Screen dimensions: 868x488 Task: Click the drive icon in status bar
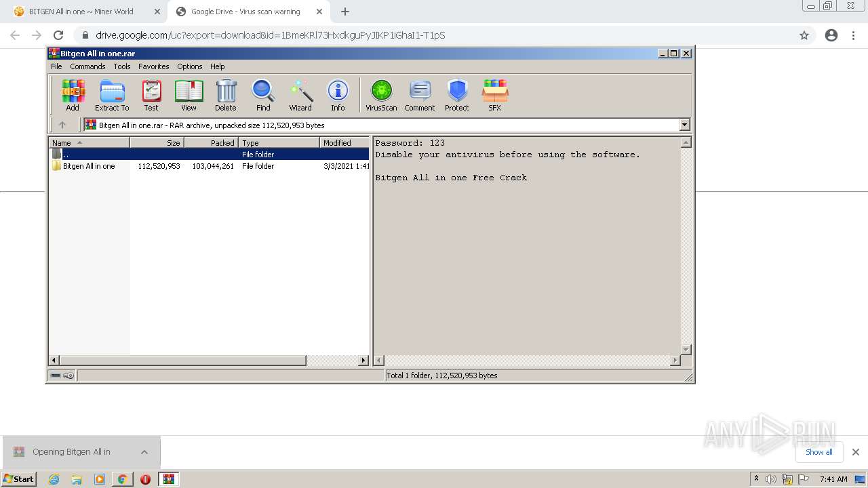point(56,375)
